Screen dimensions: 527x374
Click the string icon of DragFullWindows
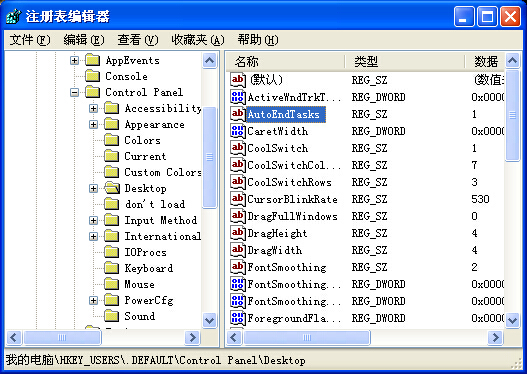pyautogui.click(x=238, y=216)
